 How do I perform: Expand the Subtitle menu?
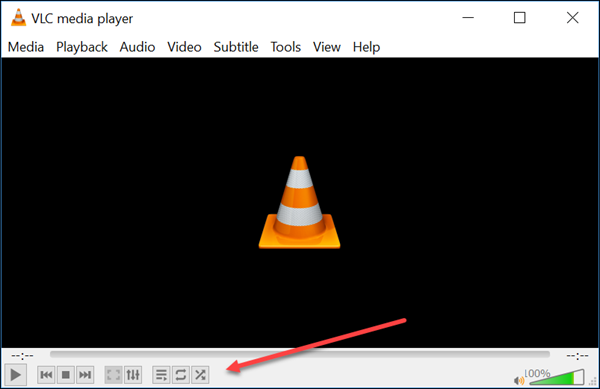pyautogui.click(x=236, y=47)
